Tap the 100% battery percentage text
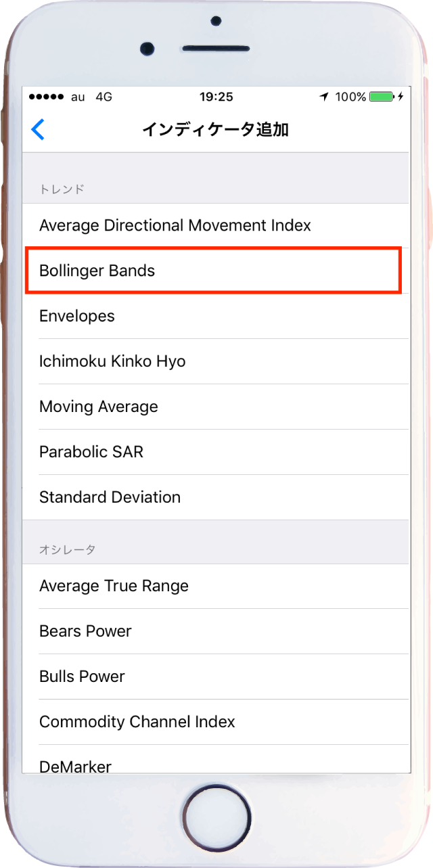 [350, 97]
